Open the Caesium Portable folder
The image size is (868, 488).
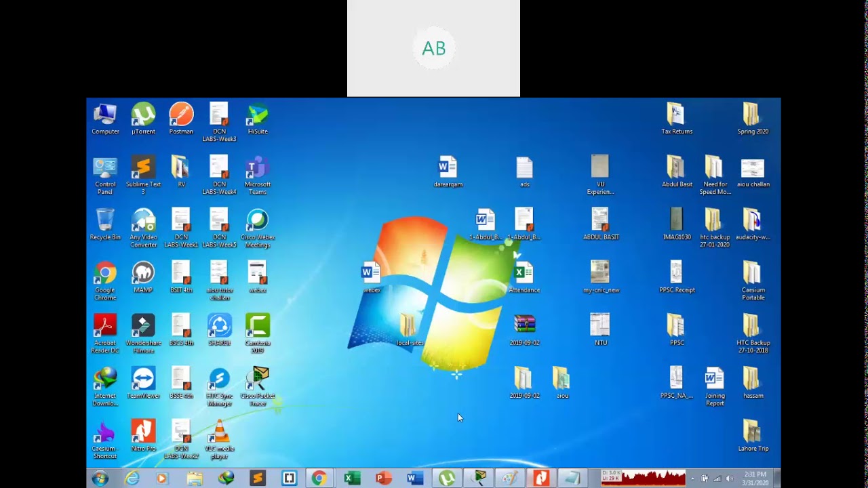tap(753, 281)
